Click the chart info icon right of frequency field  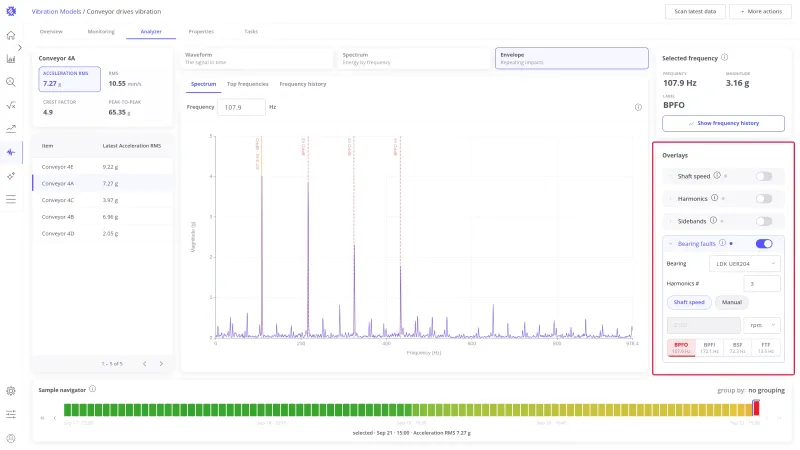click(638, 107)
